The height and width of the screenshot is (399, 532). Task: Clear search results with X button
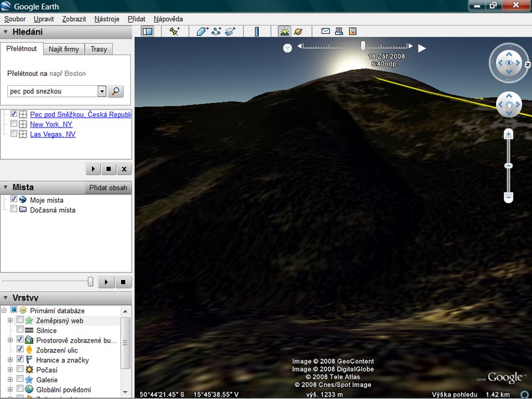tap(124, 169)
